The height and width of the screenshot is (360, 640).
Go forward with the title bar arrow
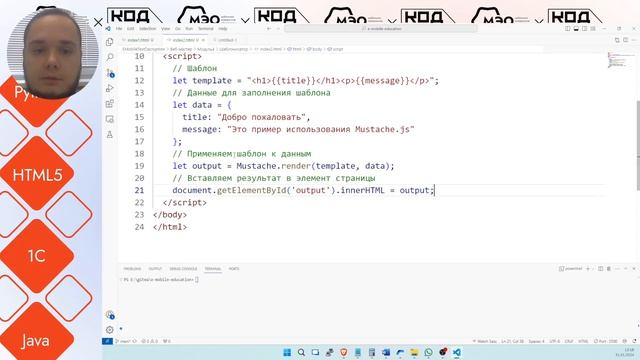click(x=278, y=29)
